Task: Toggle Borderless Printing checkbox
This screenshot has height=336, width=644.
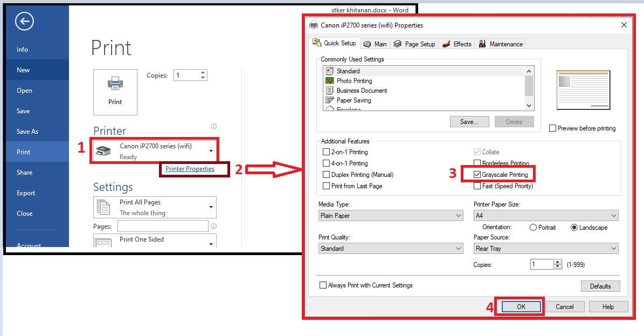Action: [477, 163]
